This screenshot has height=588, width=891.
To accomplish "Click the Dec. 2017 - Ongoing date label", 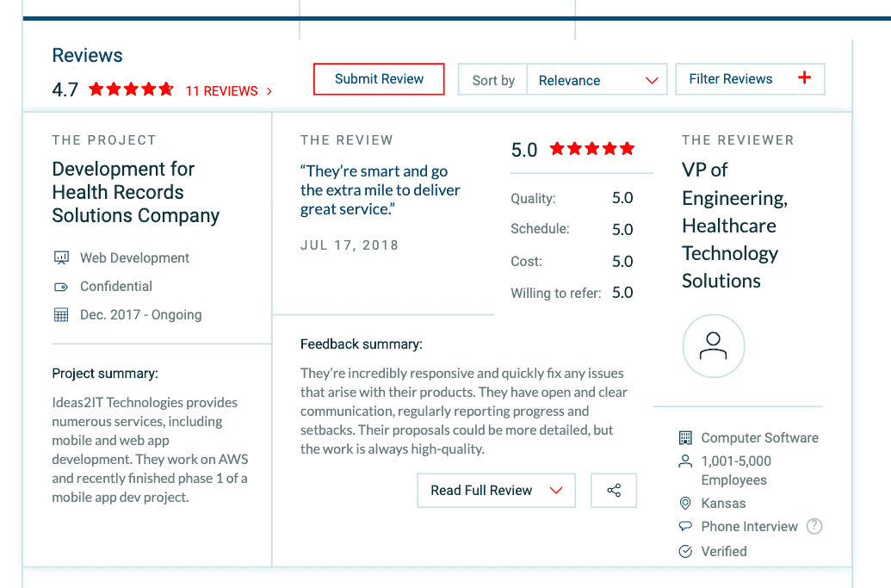I will click(x=141, y=315).
